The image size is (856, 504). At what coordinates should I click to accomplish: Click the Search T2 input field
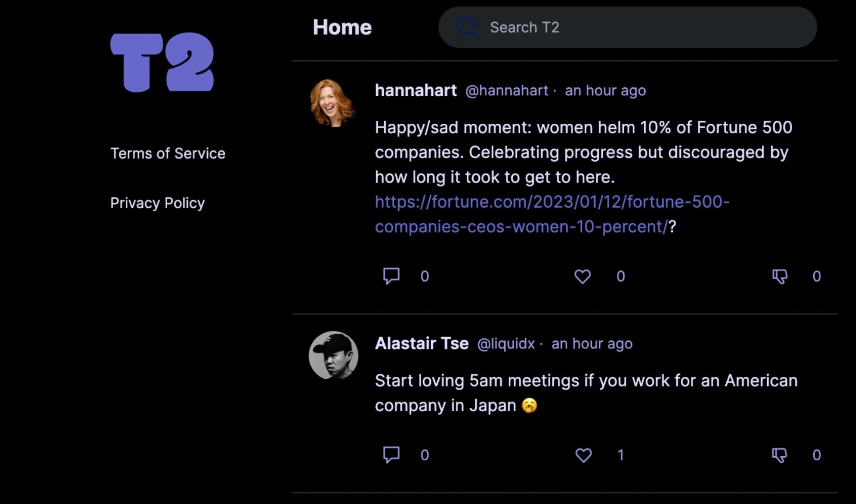tap(580, 27)
